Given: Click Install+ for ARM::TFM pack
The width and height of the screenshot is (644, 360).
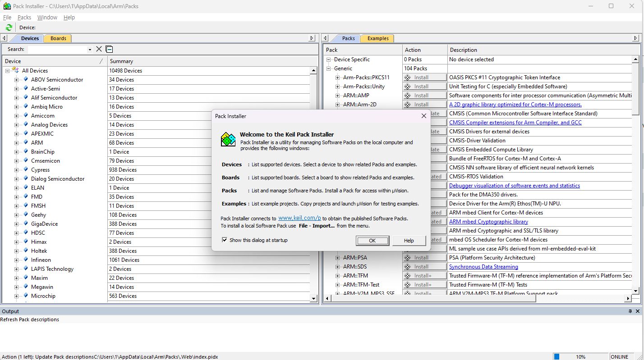Looking at the screenshot, I should (x=425, y=276).
